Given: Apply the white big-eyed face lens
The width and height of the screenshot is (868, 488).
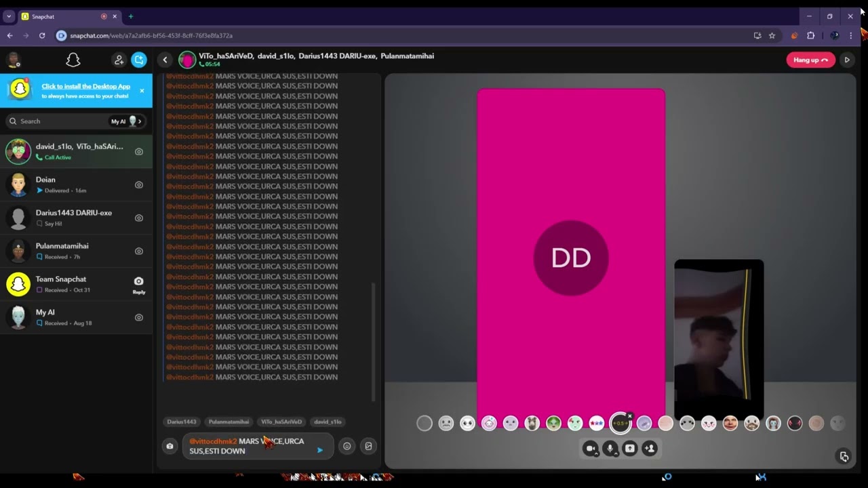Looking at the screenshot, I should coord(468,424).
